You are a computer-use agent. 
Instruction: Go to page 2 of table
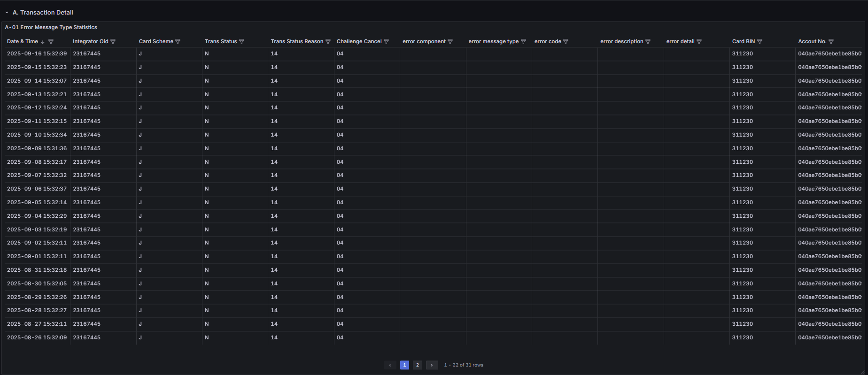click(x=417, y=365)
